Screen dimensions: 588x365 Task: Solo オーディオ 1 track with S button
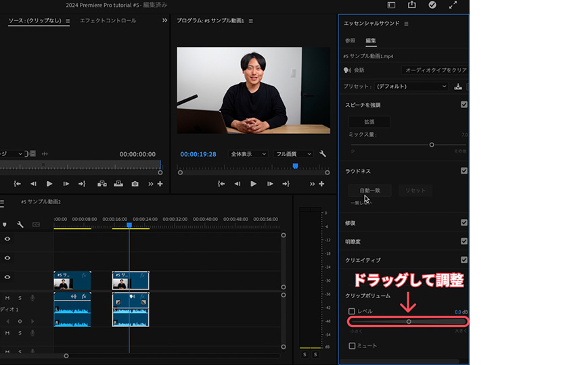point(20,298)
